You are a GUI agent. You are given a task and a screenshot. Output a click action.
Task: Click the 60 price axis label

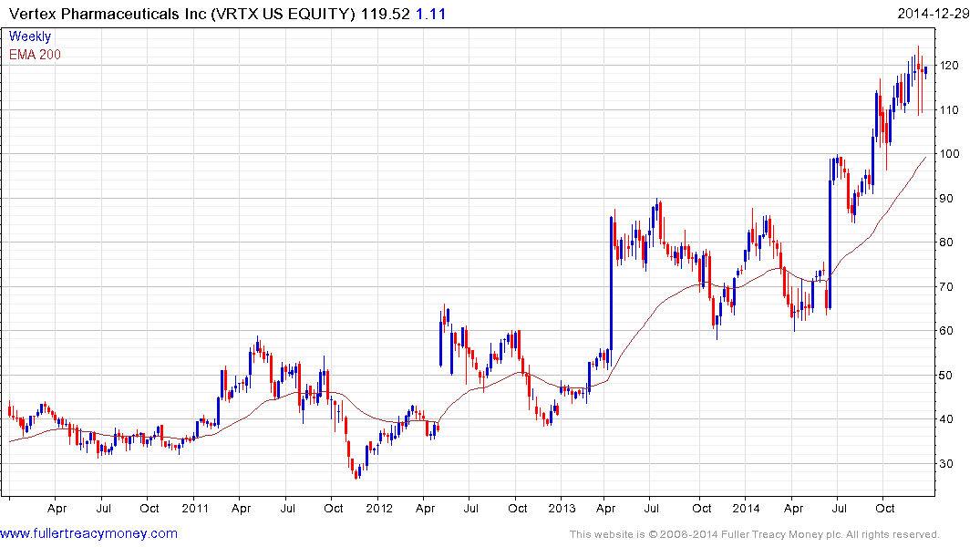(x=946, y=331)
